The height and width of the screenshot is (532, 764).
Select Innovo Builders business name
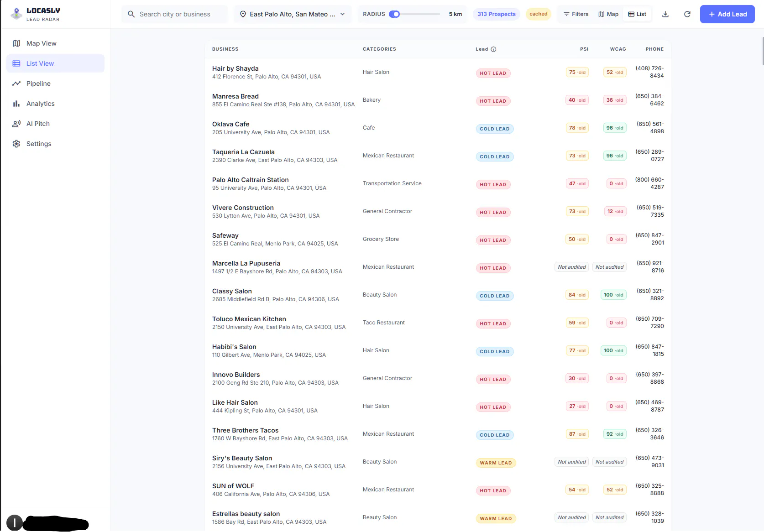pyautogui.click(x=236, y=375)
